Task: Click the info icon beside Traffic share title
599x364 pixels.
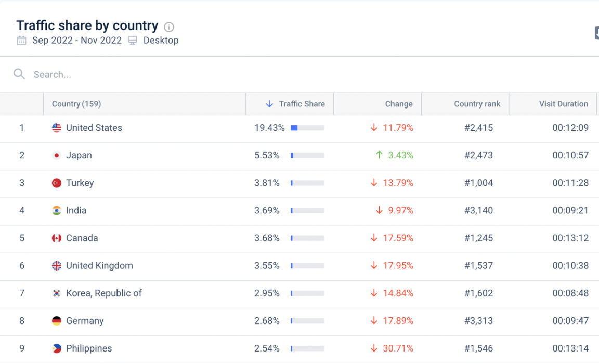Action: (169, 27)
